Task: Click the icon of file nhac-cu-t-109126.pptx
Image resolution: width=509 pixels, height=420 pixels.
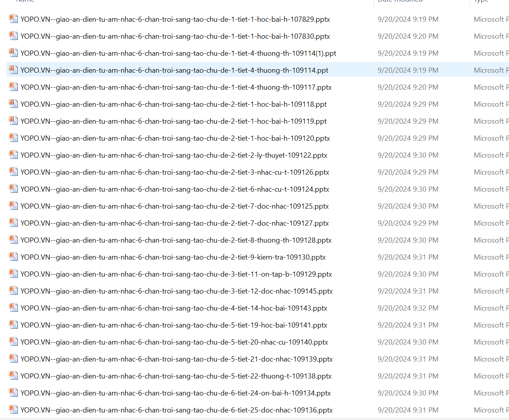Action: pyautogui.click(x=13, y=172)
